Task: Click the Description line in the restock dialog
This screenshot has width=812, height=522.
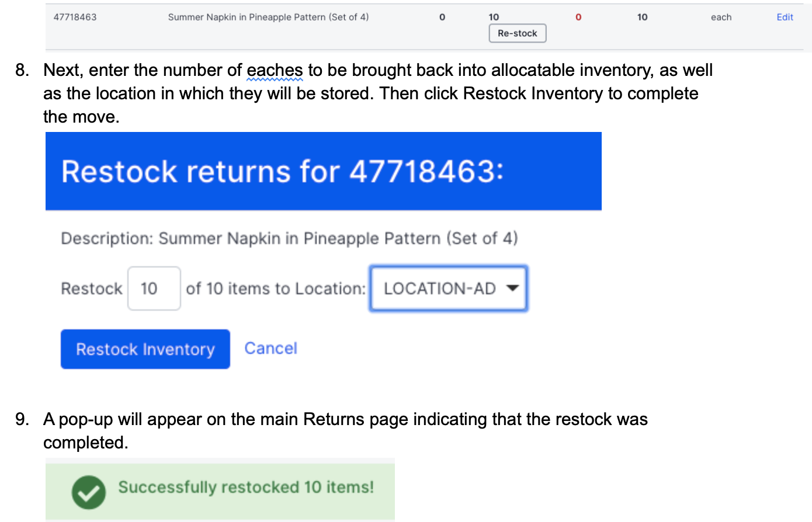Action: (x=289, y=238)
